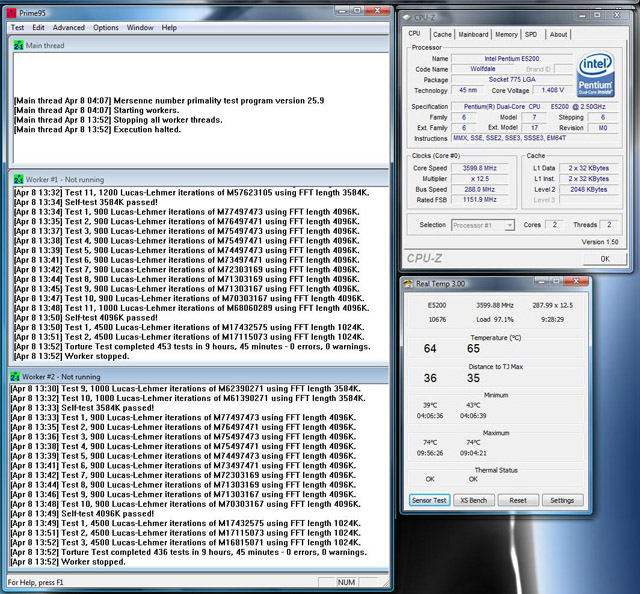640x594 pixels.
Task: Close the Prime95 window
Action: pos(377,11)
